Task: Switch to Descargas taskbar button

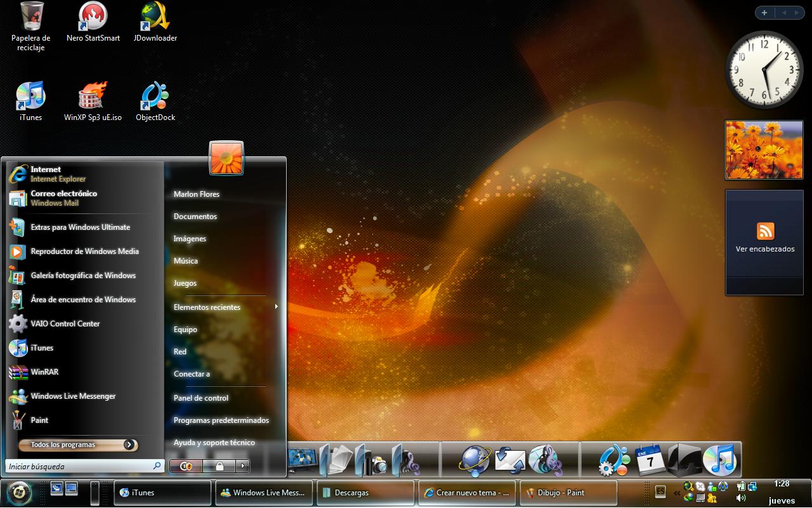Action: click(366, 493)
